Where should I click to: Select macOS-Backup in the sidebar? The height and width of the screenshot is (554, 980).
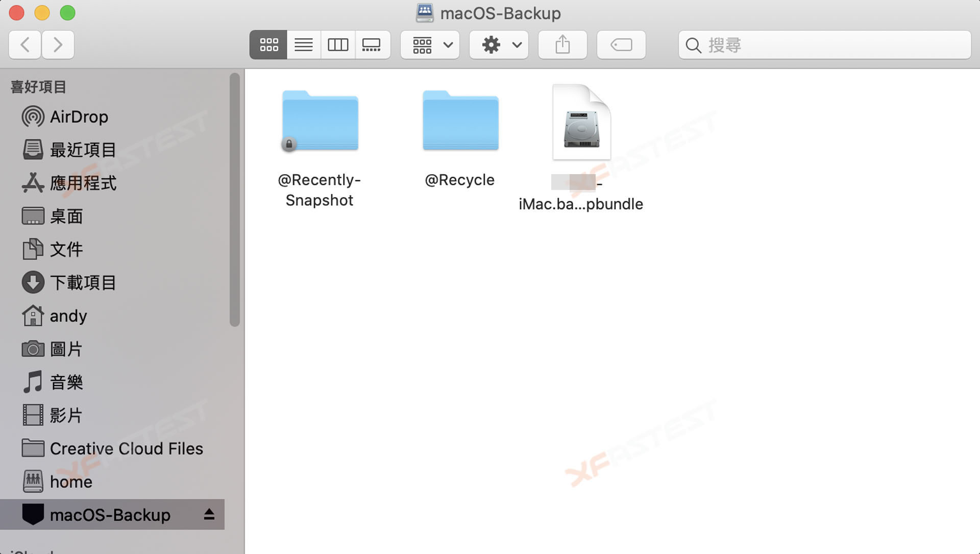112,515
